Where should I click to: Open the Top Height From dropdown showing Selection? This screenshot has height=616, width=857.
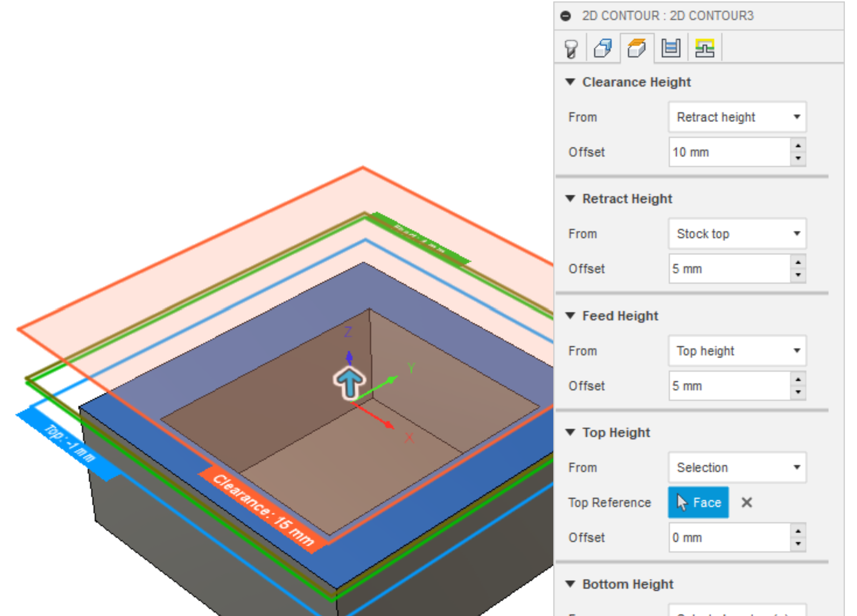737,467
